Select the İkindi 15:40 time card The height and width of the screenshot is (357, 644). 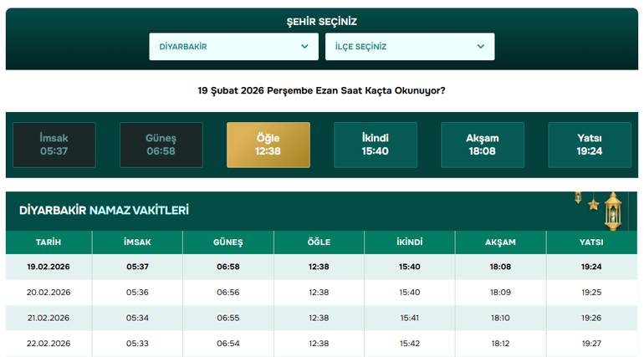376,145
